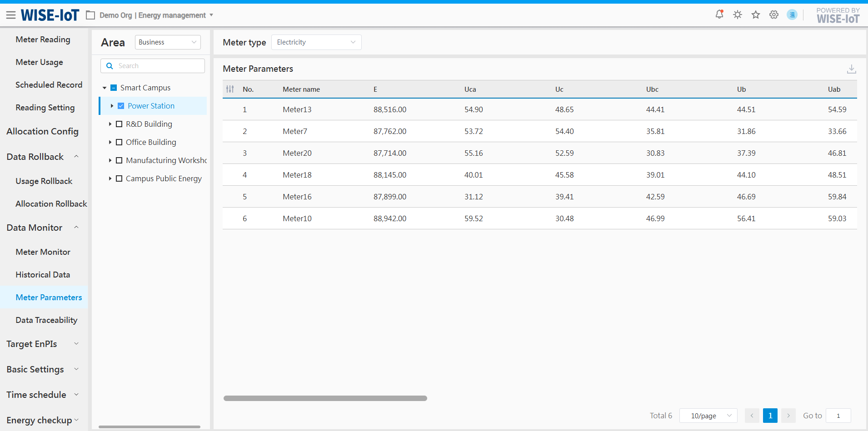Toggle the light theme sun icon
868x431 pixels.
pyautogui.click(x=737, y=15)
